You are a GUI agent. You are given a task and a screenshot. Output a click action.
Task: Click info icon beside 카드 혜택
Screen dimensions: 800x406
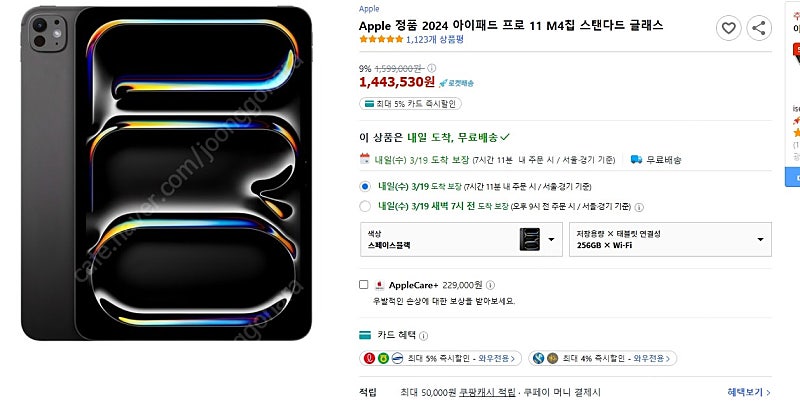coord(422,335)
